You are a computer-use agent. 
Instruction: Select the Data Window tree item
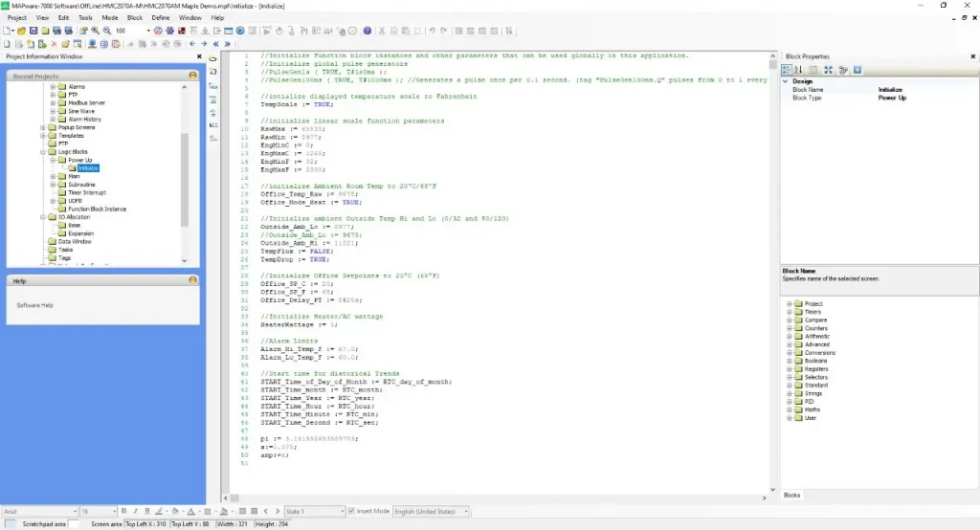(x=75, y=242)
